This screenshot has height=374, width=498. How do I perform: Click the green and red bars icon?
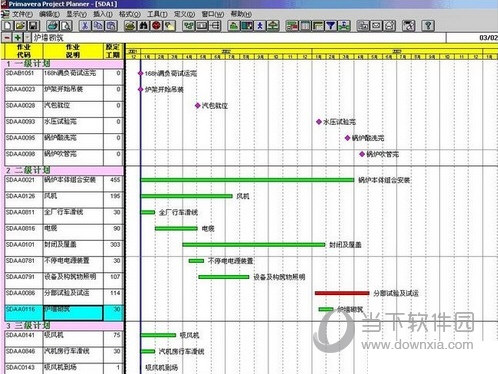(292, 26)
